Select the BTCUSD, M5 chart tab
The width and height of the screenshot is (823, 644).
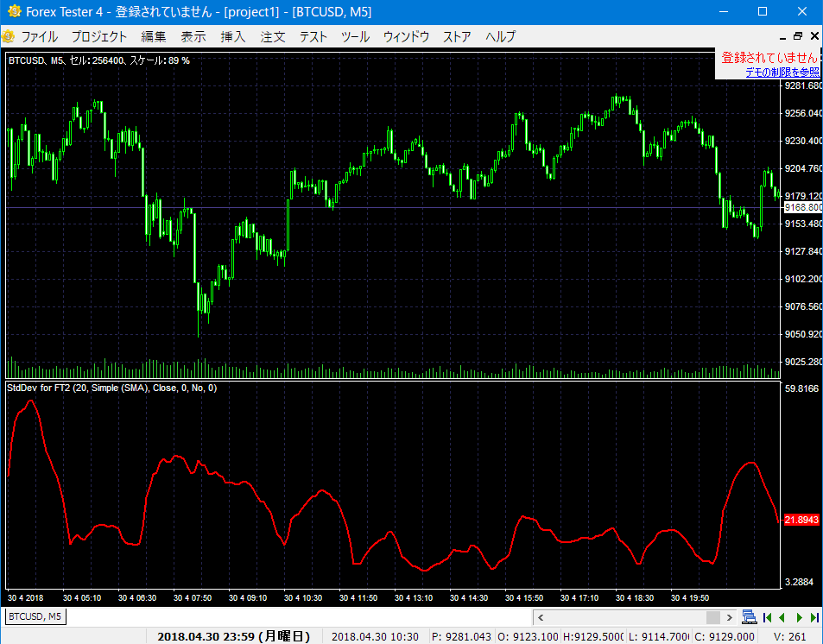(35, 616)
